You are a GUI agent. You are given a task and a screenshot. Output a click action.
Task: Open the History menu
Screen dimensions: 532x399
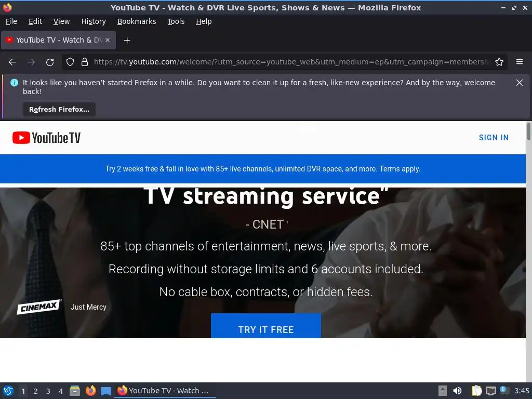click(x=94, y=21)
